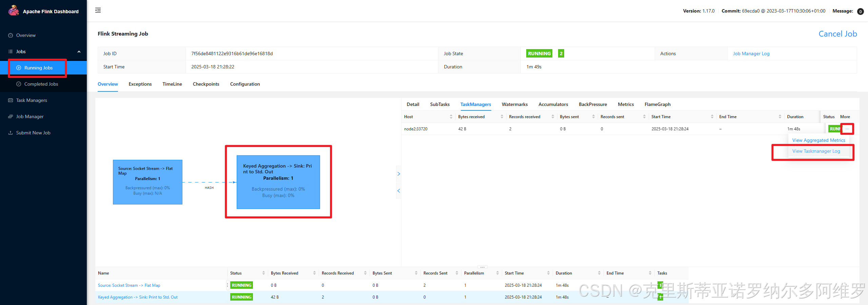Click RUNNING status of Keyed Aggregation row

point(241,297)
